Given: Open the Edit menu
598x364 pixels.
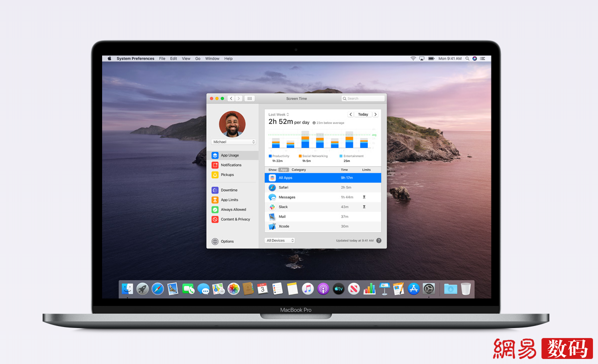Looking at the screenshot, I should pos(173,58).
